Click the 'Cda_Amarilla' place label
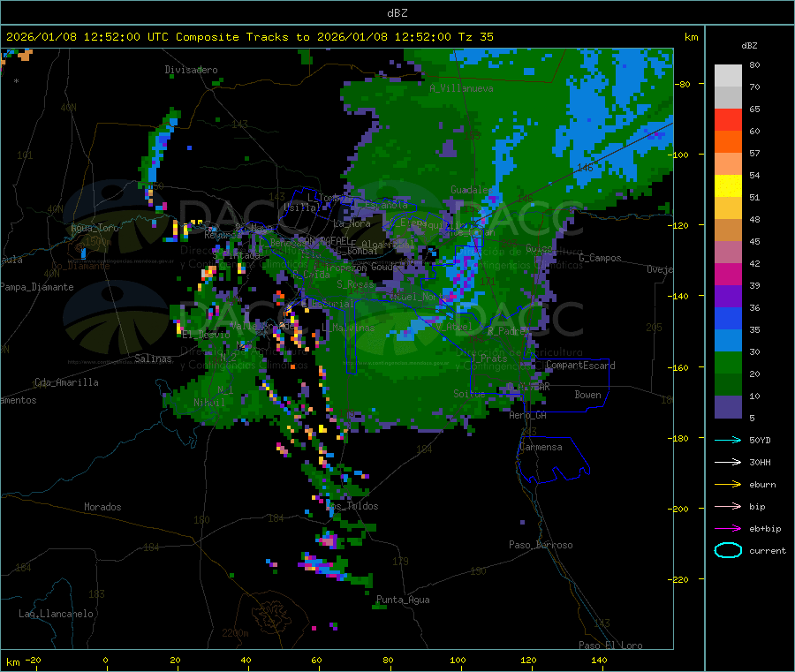Image resolution: width=795 pixels, height=672 pixels. coord(66,382)
